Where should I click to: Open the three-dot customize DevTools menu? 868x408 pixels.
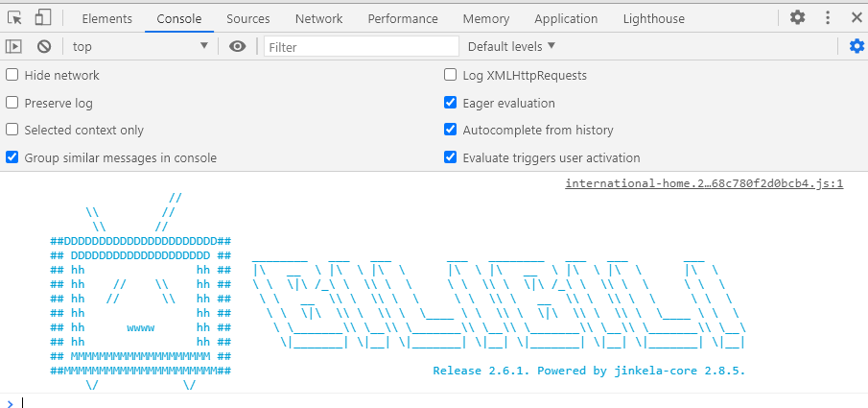[828, 17]
